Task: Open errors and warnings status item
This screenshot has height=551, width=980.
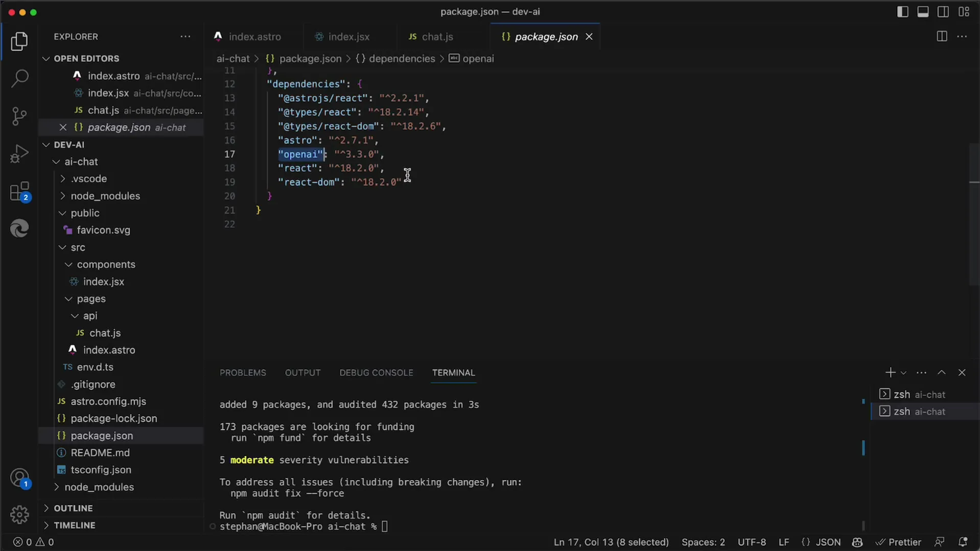Action: point(34,542)
